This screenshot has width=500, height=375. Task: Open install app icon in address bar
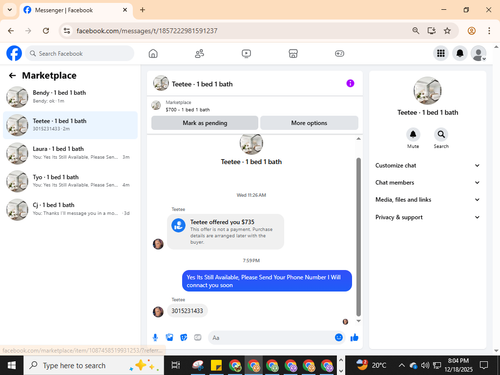click(431, 31)
